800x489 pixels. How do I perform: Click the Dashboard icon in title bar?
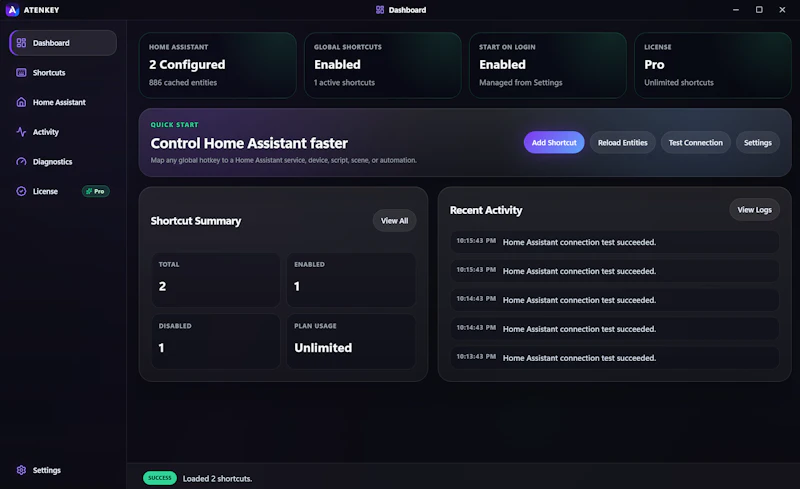point(380,10)
